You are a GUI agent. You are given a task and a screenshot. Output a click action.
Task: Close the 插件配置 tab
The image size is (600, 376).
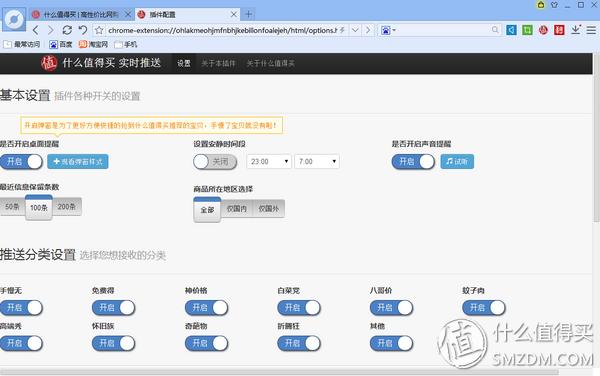pos(233,15)
